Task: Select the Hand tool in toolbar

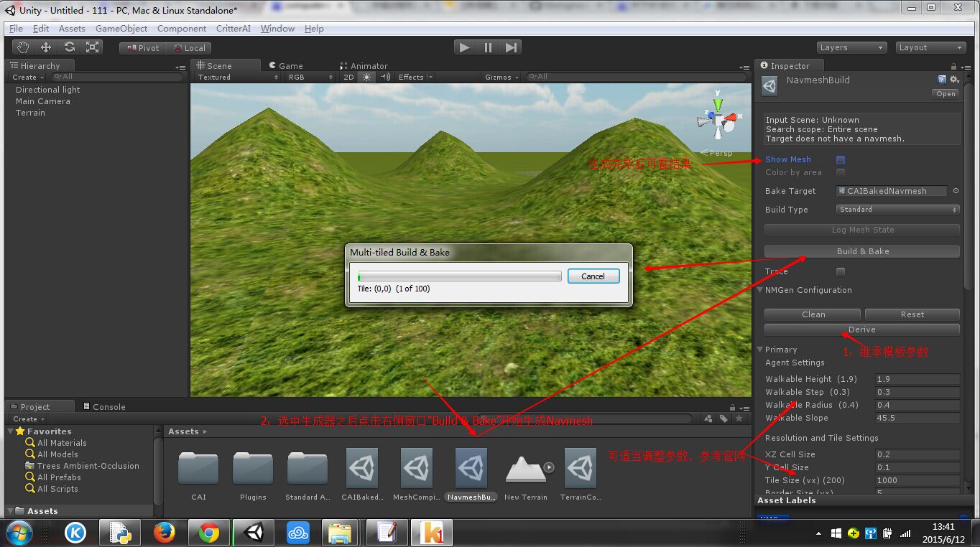Action: click(x=23, y=47)
